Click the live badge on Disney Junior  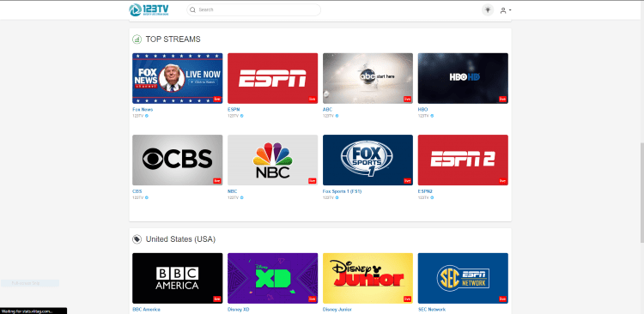point(407,299)
